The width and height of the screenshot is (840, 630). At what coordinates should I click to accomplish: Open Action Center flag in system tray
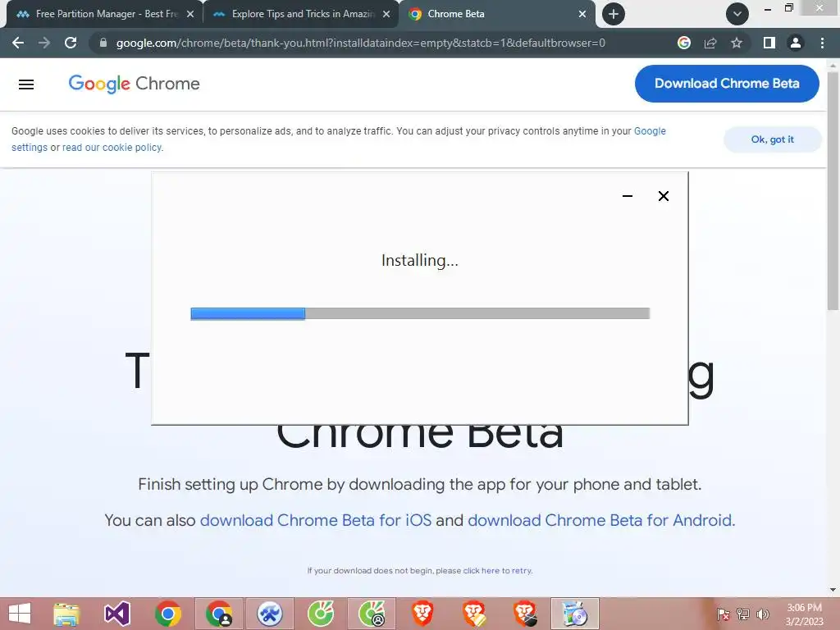click(x=723, y=614)
